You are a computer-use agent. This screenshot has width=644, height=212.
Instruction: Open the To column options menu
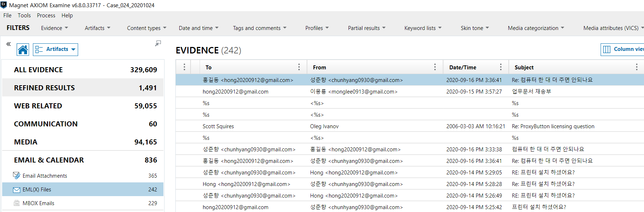[x=299, y=67]
